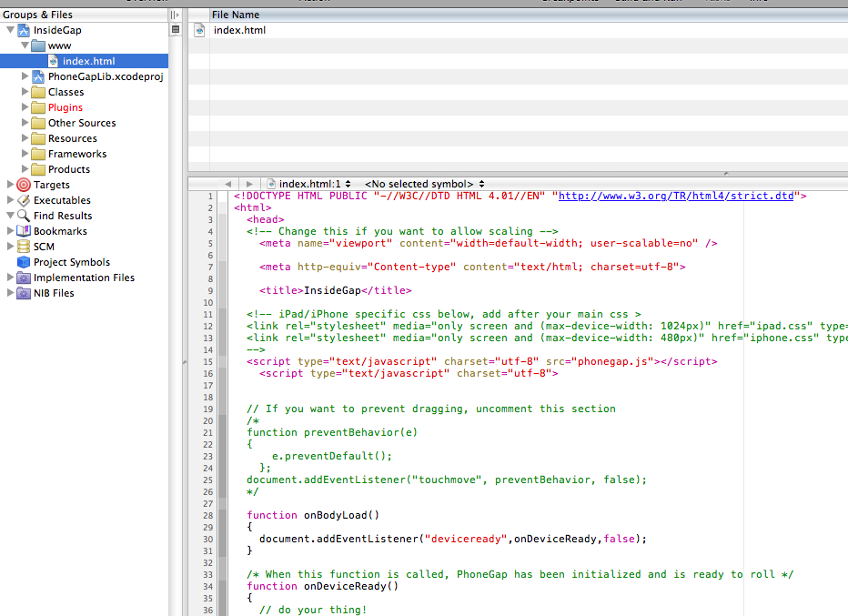
Task: Select index.html in Groups & Files
Action: pyautogui.click(x=85, y=61)
